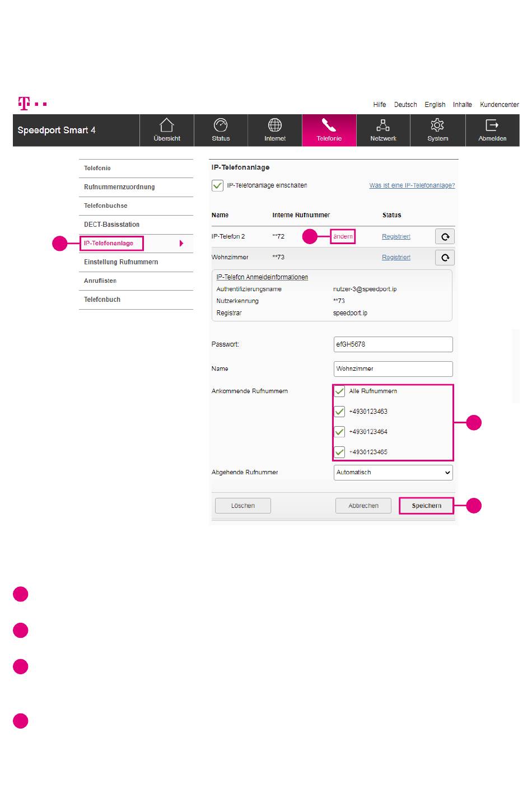Image resolution: width=532 pixels, height=798 pixels.
Task: Click the Speichern button
Action: [427, 506]
